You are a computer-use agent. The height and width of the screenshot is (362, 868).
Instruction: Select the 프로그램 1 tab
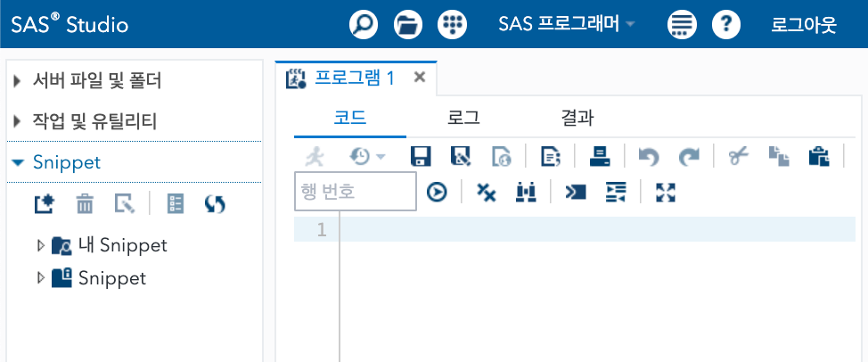point(355,78)
